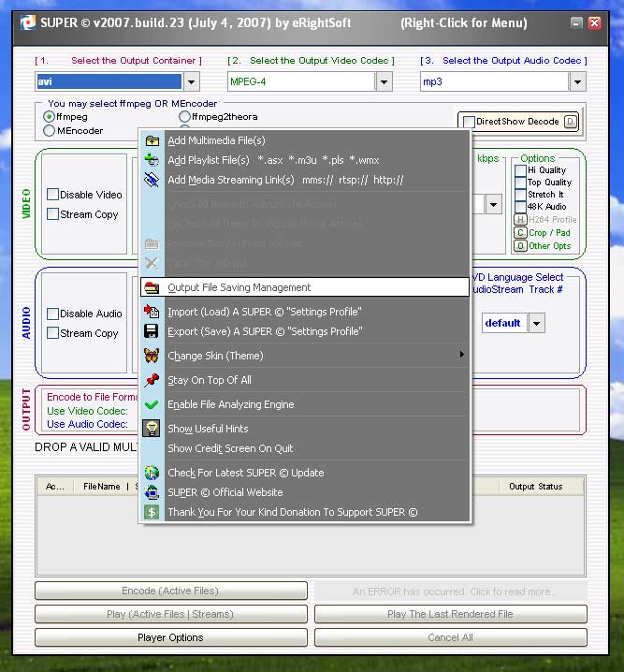Choose Export (Save) A SUPER Settings Profile
This screenshot has width=624, height=672.
[305, 331]
